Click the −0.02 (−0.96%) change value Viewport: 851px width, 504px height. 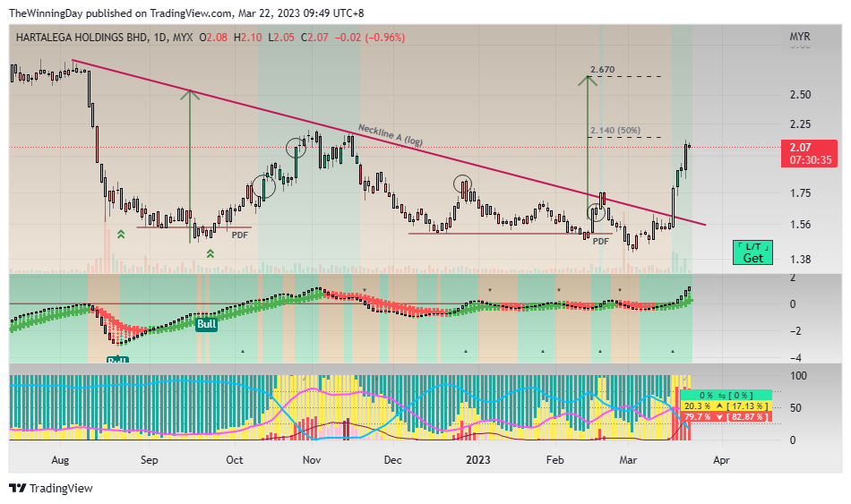click(370, 38)
